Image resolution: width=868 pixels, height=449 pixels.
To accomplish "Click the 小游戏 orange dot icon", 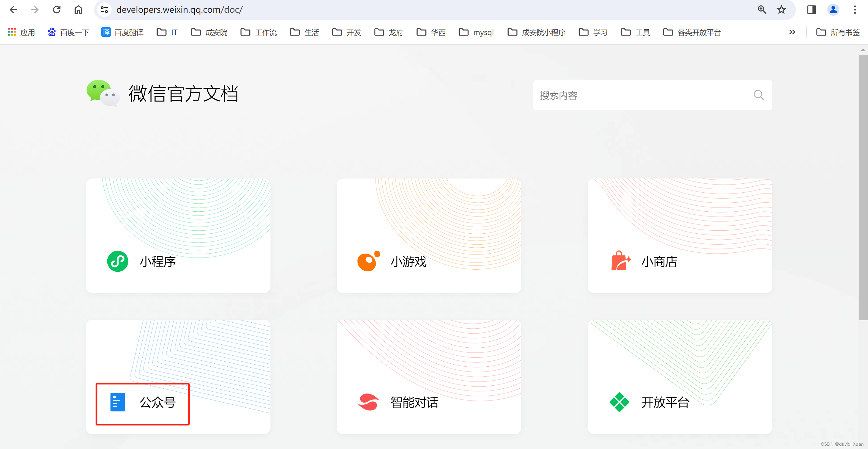I will (x=368, y=261).
